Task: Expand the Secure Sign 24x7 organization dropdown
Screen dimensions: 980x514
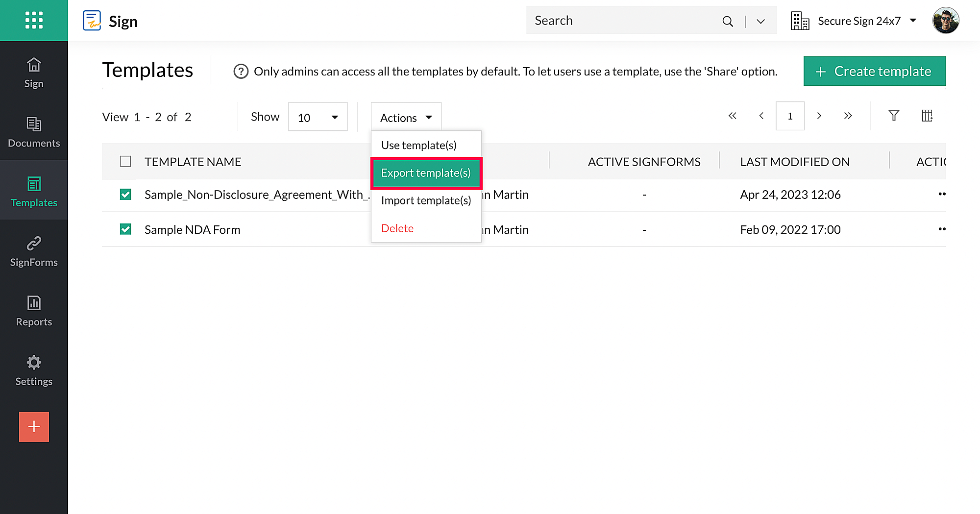Action: click(912, 21)
